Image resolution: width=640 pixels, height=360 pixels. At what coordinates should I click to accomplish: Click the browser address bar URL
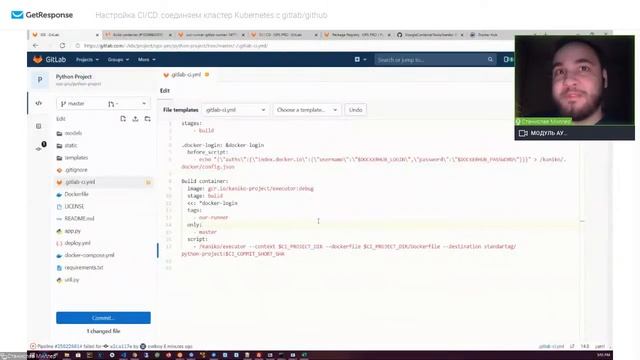click(x=176, y=46)
